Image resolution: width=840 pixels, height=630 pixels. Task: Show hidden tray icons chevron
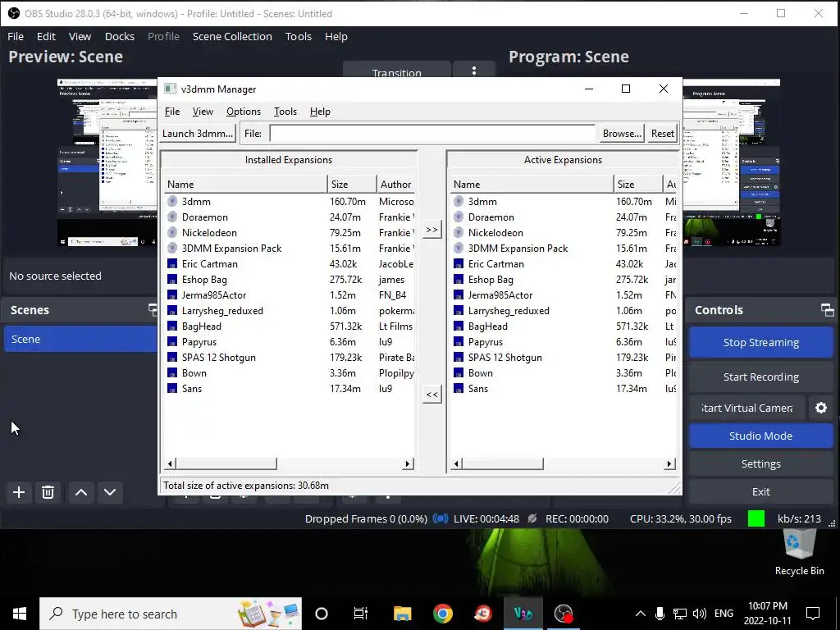[640, 614]
